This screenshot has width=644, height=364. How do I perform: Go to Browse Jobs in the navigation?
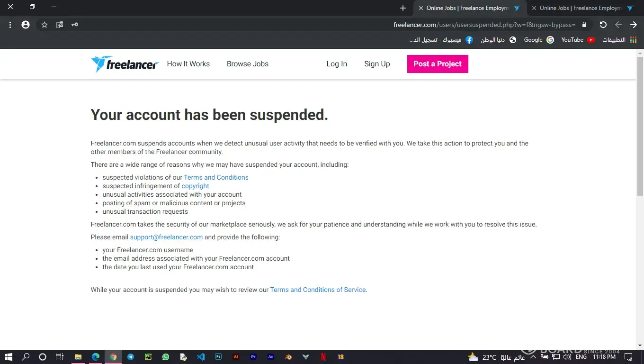pyautogui.click(x=247, y=64)
